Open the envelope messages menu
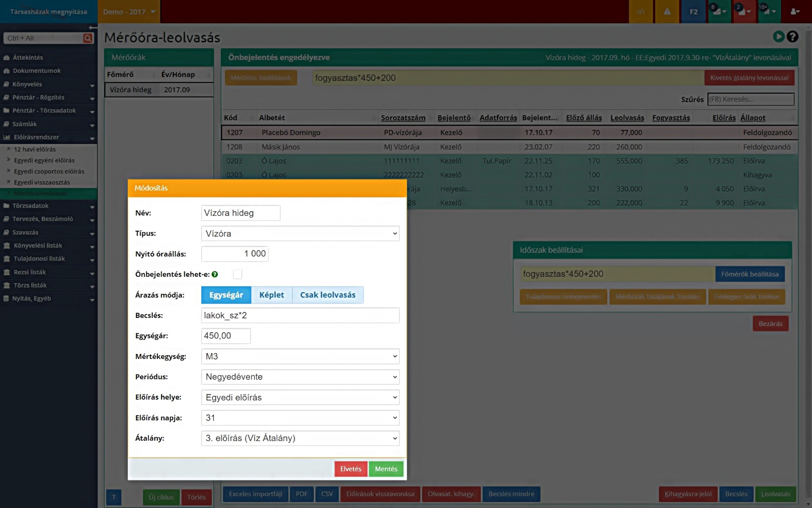 click(x=719, y=11)
